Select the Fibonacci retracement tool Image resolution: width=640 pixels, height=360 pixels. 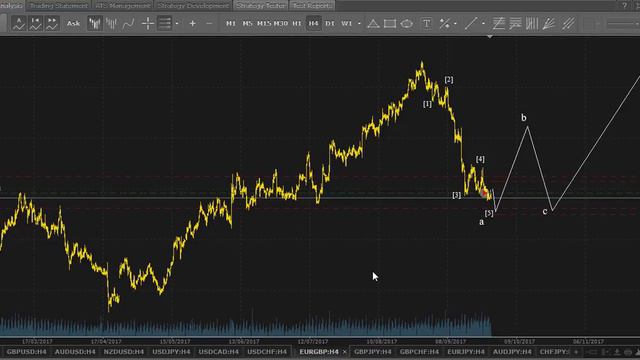pyautogui.click(x=498, y=23)
